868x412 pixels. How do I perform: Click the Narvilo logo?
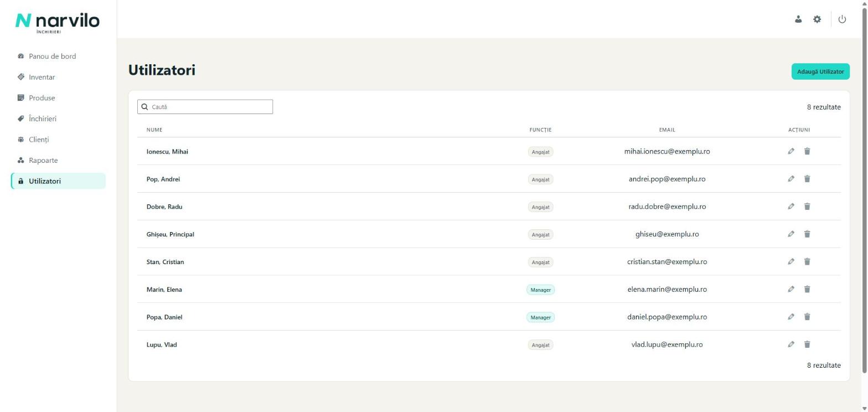(x=58, y=22)
